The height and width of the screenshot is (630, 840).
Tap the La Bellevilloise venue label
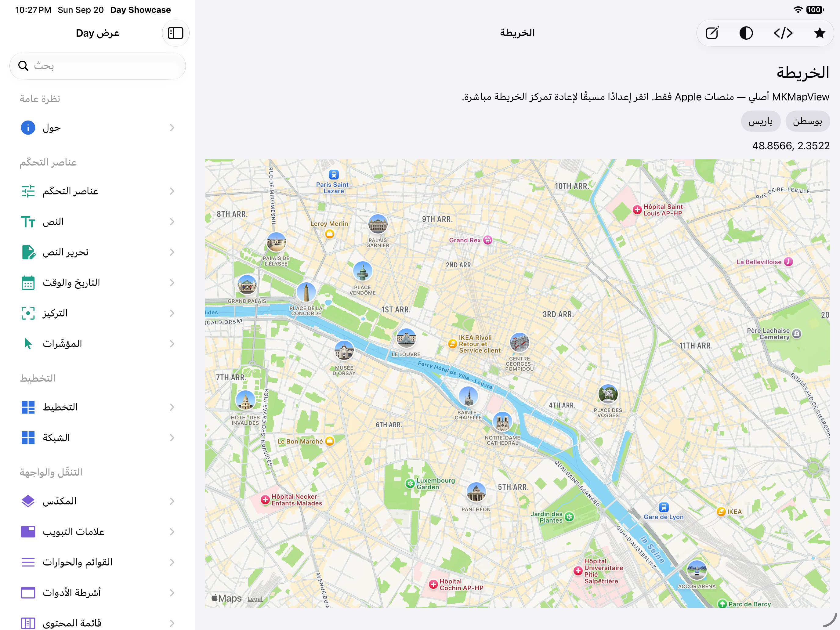click(x=759, y=262)
